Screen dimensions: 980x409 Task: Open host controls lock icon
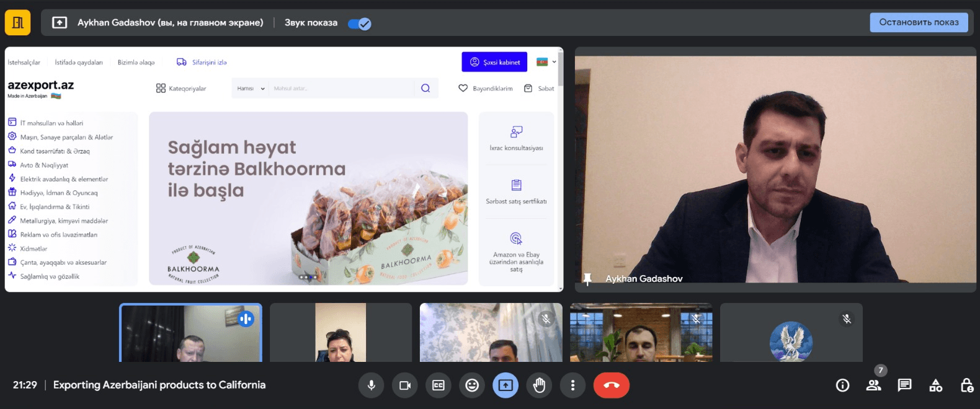pos(966,385)
